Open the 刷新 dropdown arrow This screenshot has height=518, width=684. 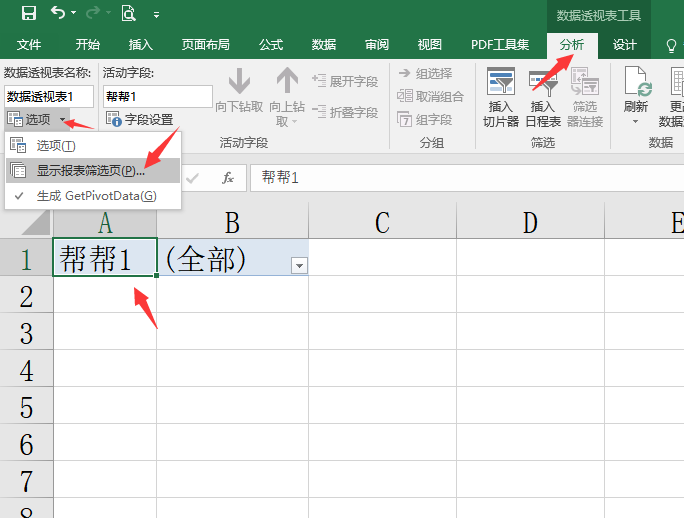635,121
